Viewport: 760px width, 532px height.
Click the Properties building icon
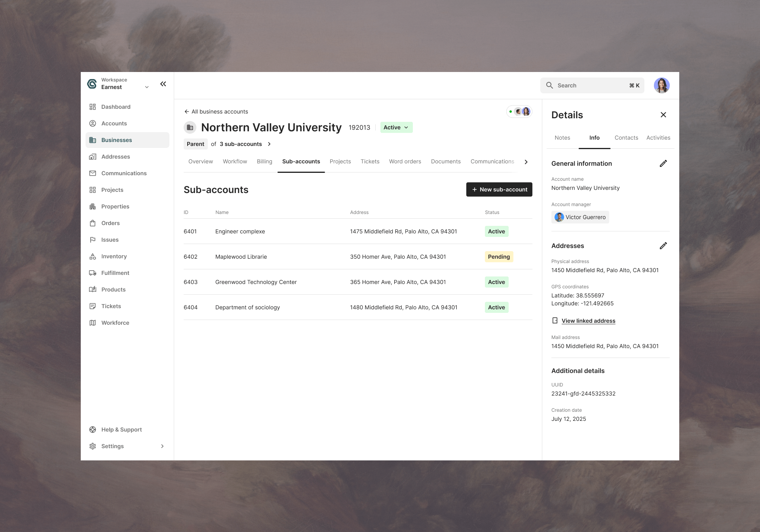[93, 206]
